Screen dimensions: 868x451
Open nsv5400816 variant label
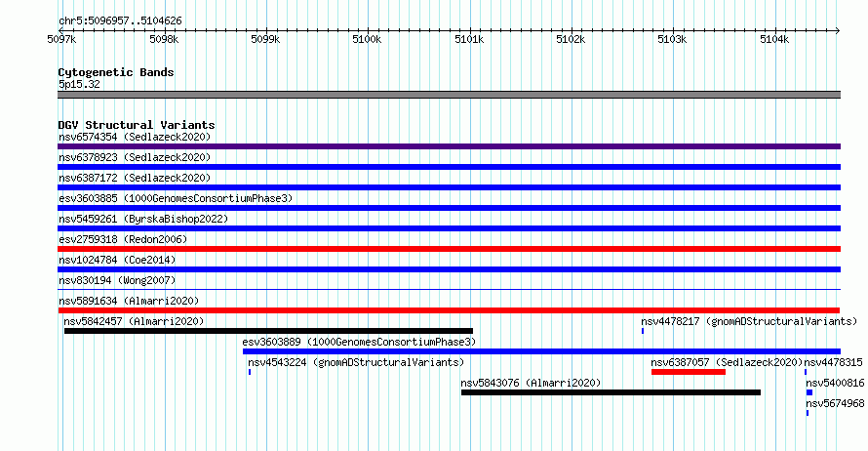(x=835, y=383)
